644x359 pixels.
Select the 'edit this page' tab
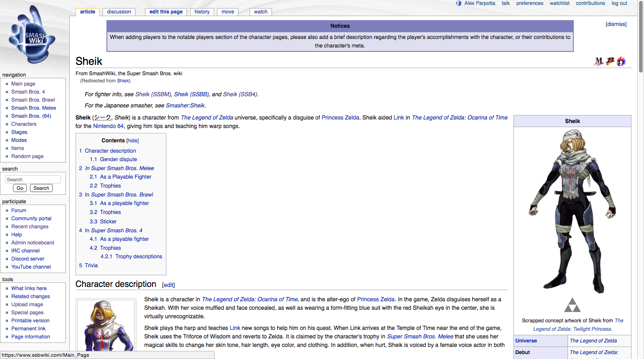(x=166, y=12)
